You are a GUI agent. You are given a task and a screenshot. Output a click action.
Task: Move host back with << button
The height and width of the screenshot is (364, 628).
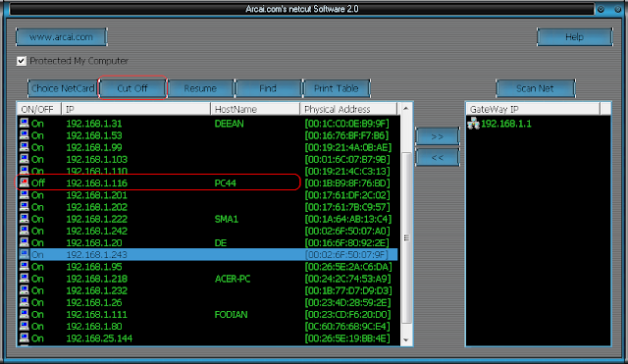point(438,157)
